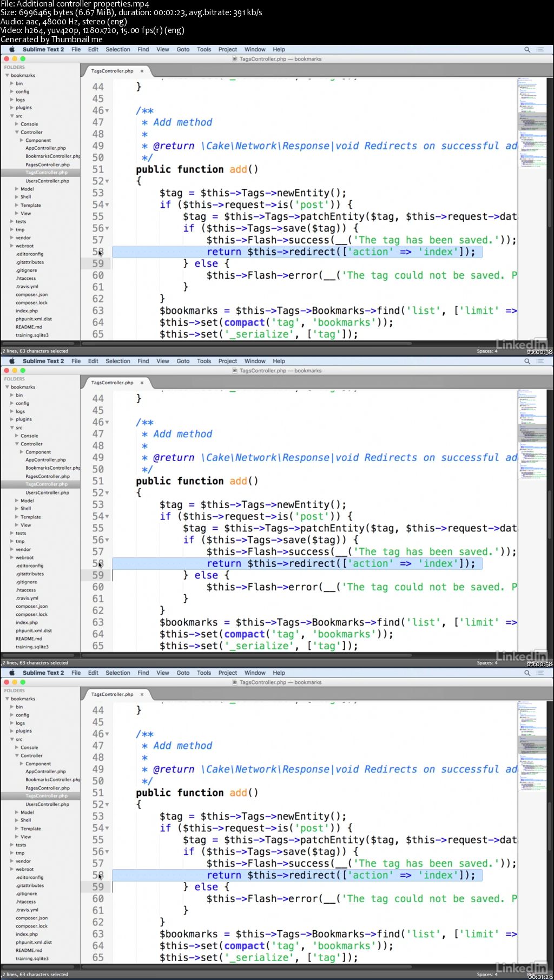Fold the comment at line 46 in the 00:00:38 frame
554x980 pixels.
tap(107, 111)
